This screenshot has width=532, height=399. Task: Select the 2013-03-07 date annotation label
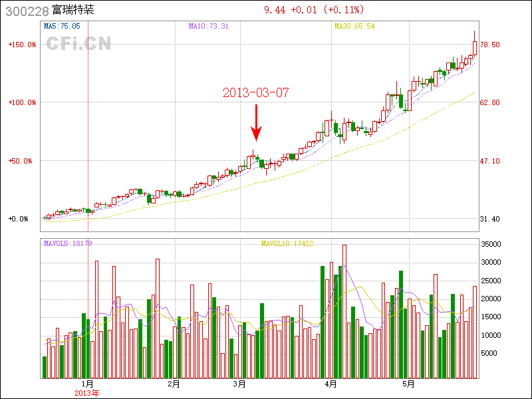pyautogui.click(x=256, y=93)
